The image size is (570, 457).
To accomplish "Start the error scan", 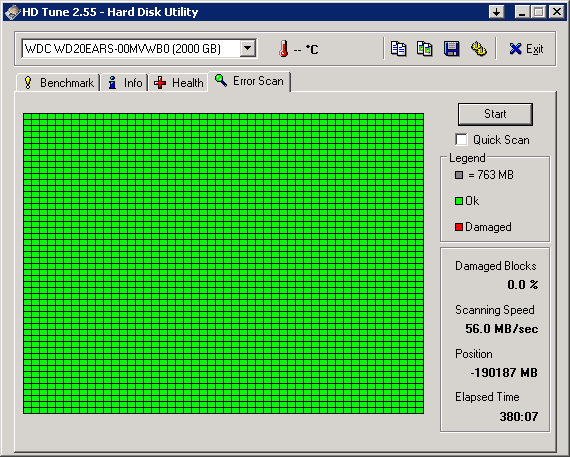I will (x=495, y=114).
